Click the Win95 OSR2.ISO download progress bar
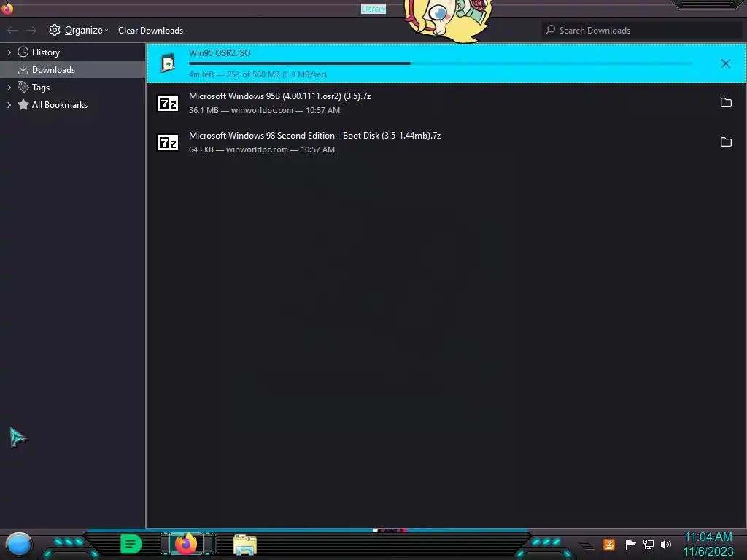Viewport: 747px width, 560px height. click(x=440, y=63)
